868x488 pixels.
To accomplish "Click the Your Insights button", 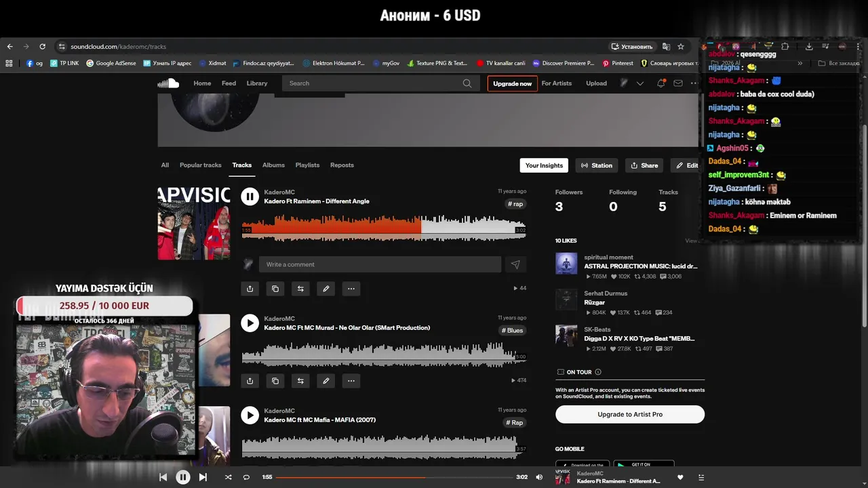I will click(x=544, y=165).
